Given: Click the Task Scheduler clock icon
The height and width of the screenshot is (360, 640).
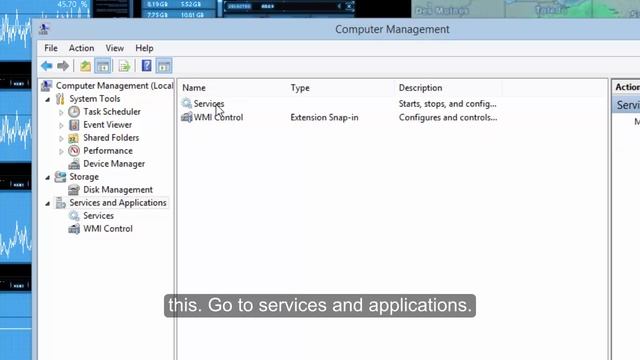Looking at the screenshot, I should [x=74, y=111].
